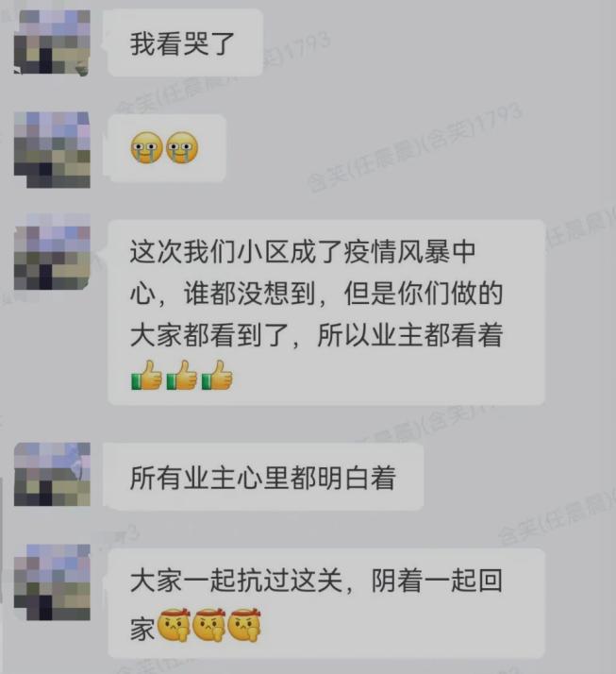
Task: Click the text "阴着一起回"
Action: (437, 581)
